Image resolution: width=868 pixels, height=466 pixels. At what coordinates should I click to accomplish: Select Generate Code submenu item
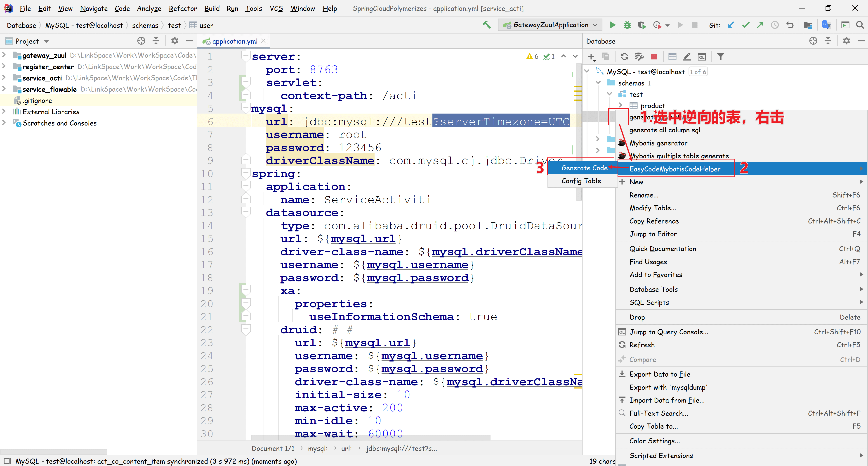click(584, 168)
